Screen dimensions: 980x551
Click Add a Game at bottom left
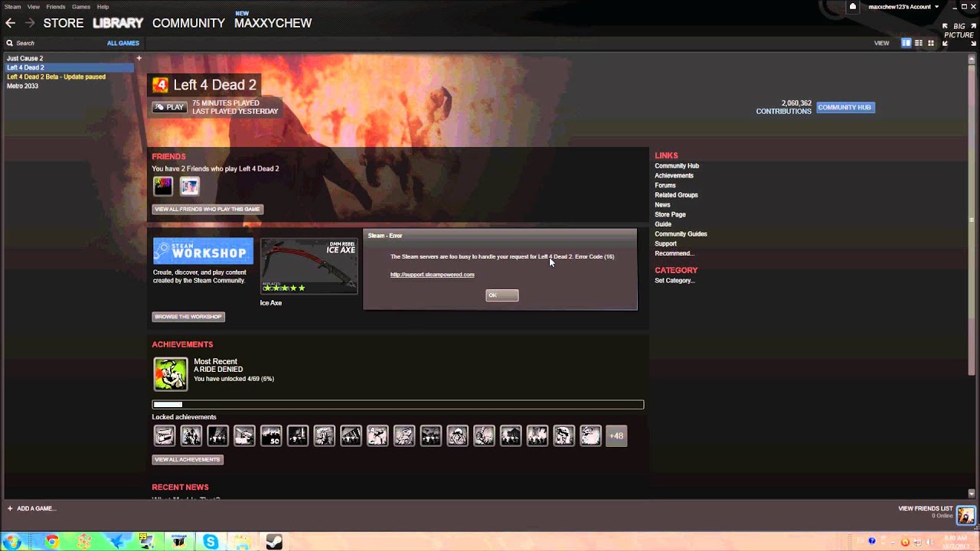pyautogui.click(x=32, y=509)
